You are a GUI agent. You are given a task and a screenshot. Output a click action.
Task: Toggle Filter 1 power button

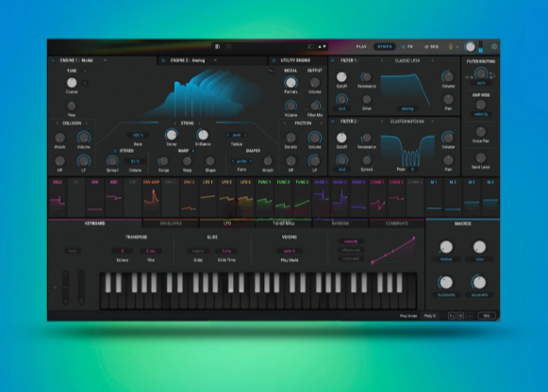click(333, 60)
